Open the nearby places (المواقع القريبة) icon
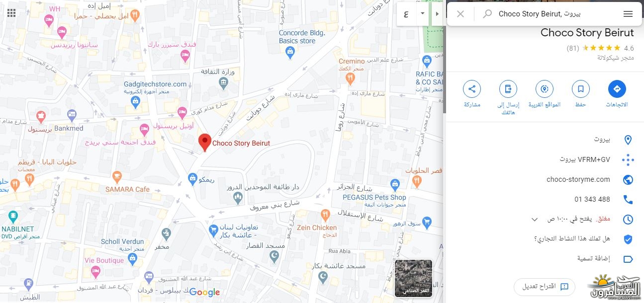The image size is (644, 303). (545, 89)
